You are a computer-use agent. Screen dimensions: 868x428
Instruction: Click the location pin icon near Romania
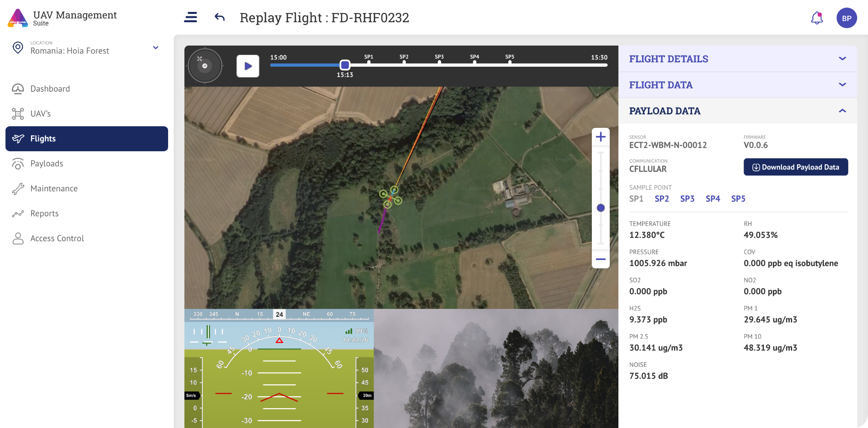point(17,48)
